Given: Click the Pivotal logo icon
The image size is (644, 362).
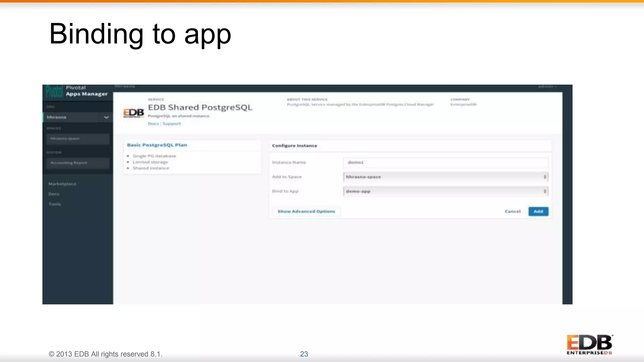Looking at the screenshot, I should [54, 91].
